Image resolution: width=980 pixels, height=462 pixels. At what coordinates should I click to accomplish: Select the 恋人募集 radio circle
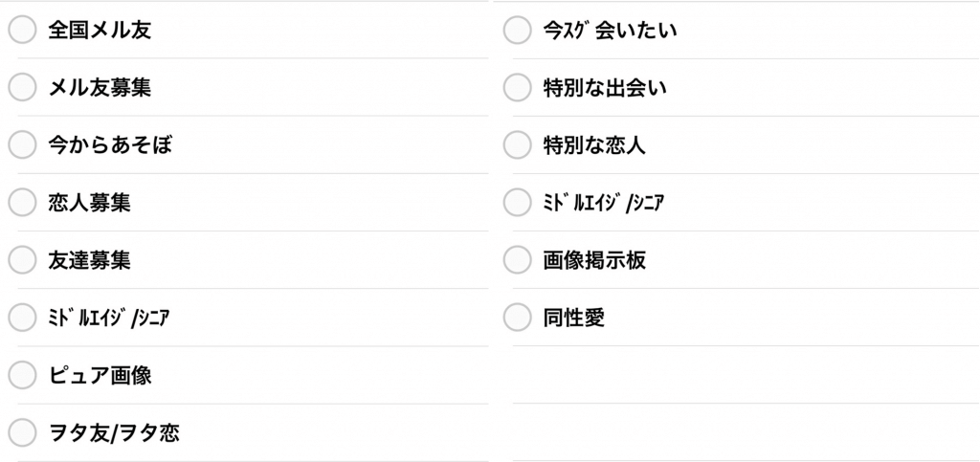[x=22, y=202]
